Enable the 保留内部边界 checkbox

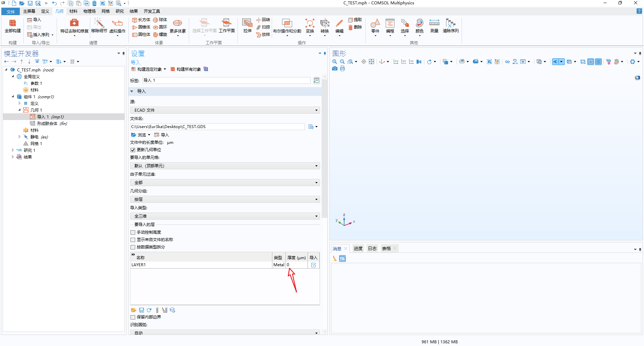[133, 317]
